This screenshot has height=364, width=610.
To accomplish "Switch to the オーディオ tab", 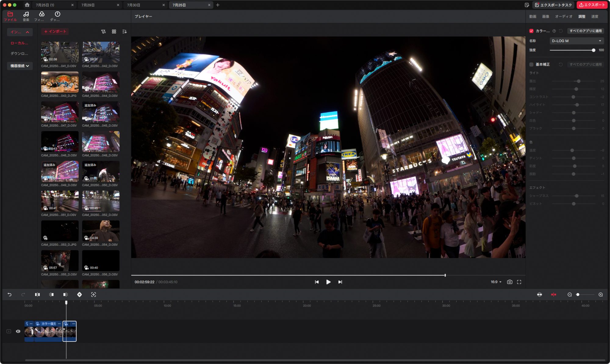I will [x=563, y=16].
